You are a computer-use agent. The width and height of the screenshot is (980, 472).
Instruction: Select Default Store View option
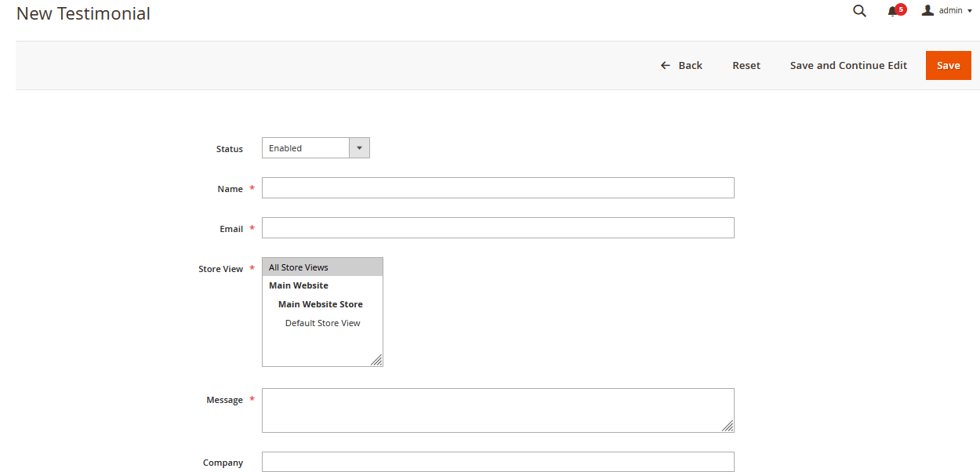click(x=322, y=323)
